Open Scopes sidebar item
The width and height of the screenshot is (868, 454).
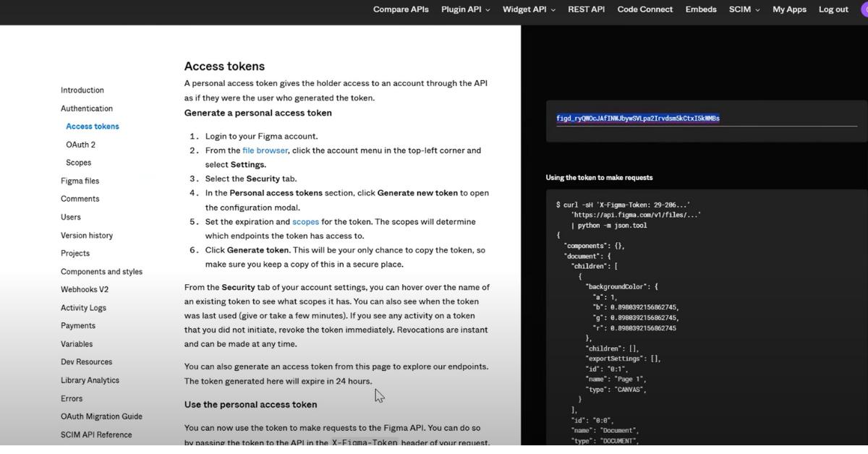tap(78, 163)
